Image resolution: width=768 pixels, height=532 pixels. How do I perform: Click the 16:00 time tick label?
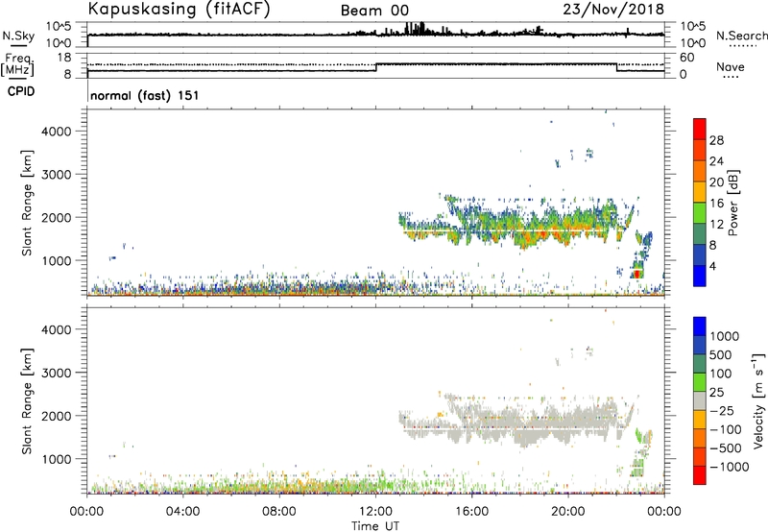(471, 512)
